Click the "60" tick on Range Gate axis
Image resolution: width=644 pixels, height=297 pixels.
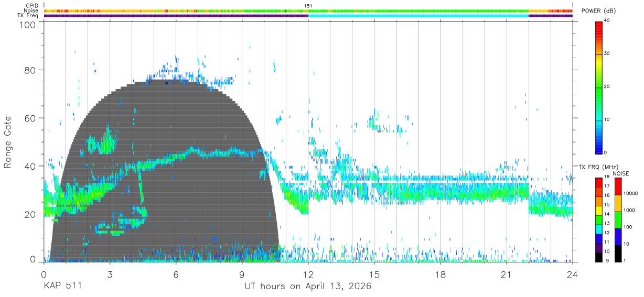coord(30,118)
